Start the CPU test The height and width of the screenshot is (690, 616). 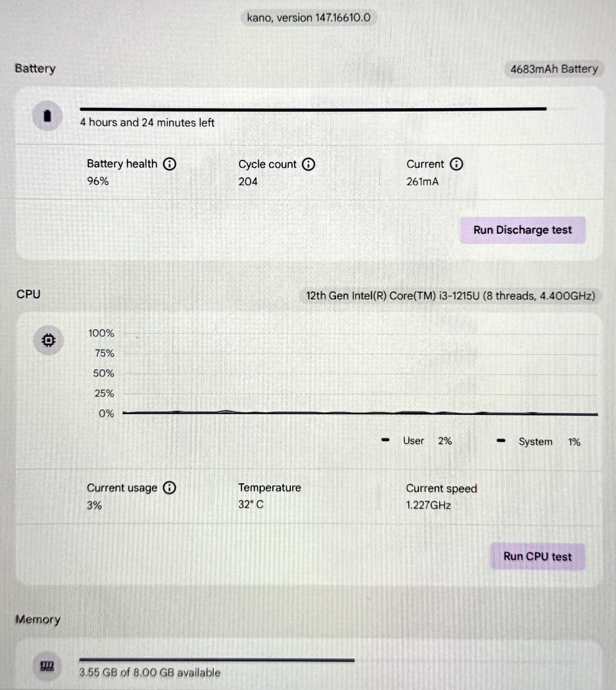(538, 557)
